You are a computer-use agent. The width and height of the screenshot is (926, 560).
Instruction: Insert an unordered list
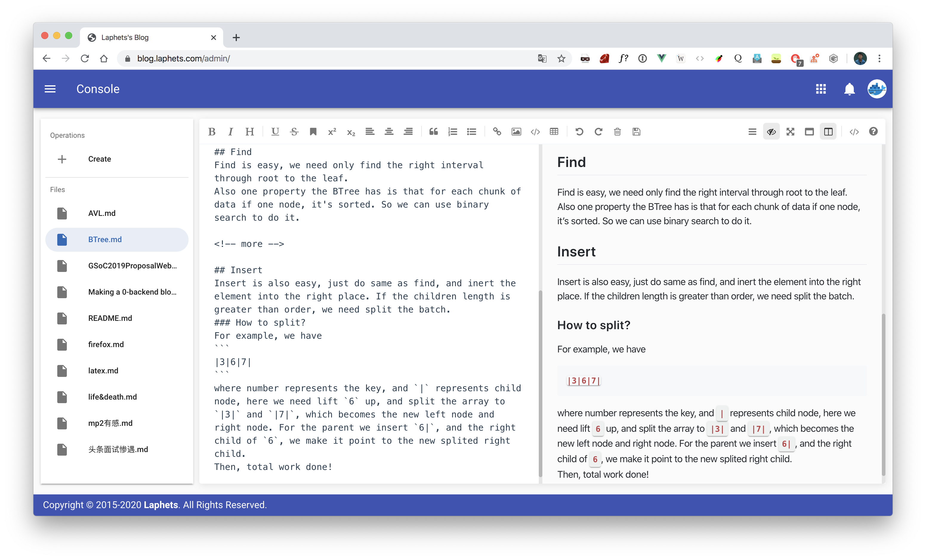coord(471,132)
